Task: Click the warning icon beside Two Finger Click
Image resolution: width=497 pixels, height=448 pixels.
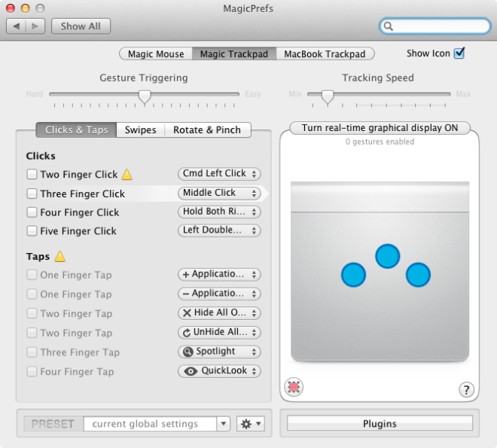Action: (127, 175)
